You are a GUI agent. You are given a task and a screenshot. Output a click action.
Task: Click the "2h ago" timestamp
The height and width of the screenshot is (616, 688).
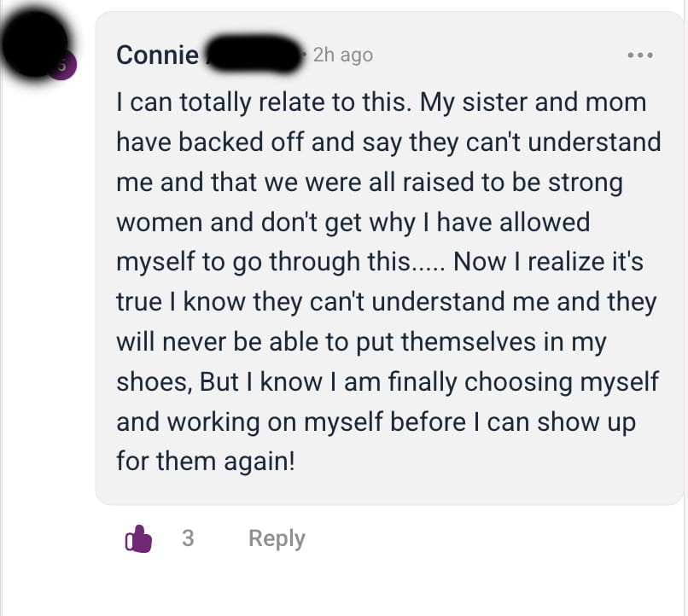[342, 55]
